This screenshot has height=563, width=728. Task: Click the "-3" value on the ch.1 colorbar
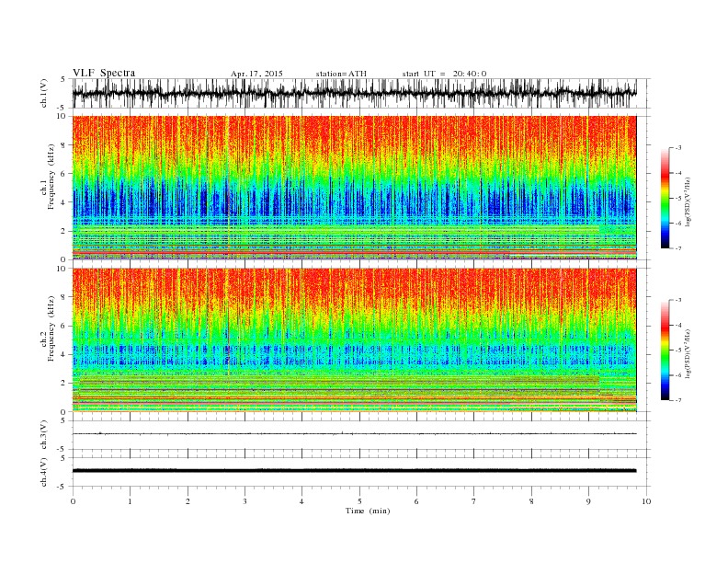678,148
